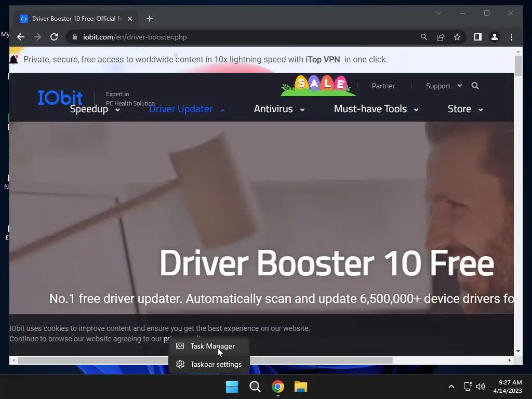Click the horizontal scroll-right arrow
The height and width of the screenshot is (399, 532).
510,361
